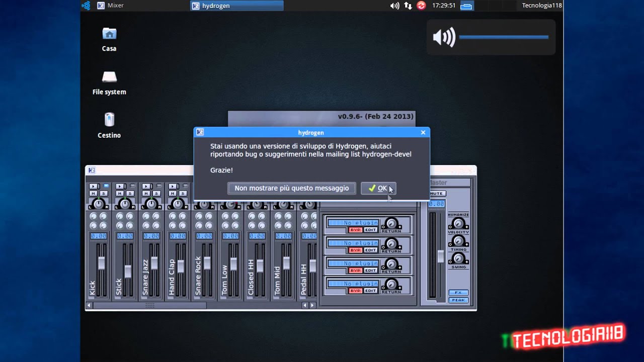Bypass the fourth FX plugin slot
Screen dimensions: 644x362
point(356,291)
